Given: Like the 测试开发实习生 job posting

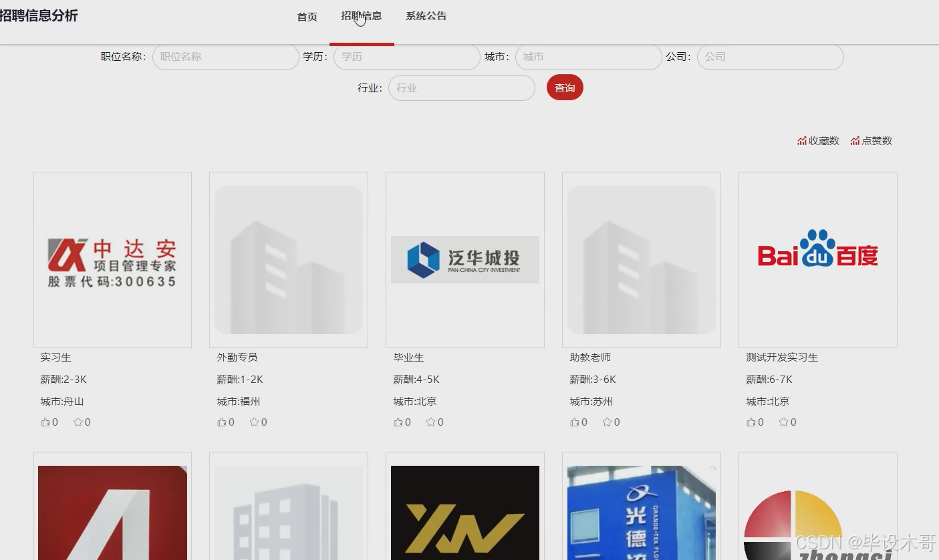Looking at the screenshot, I should 751,422.
